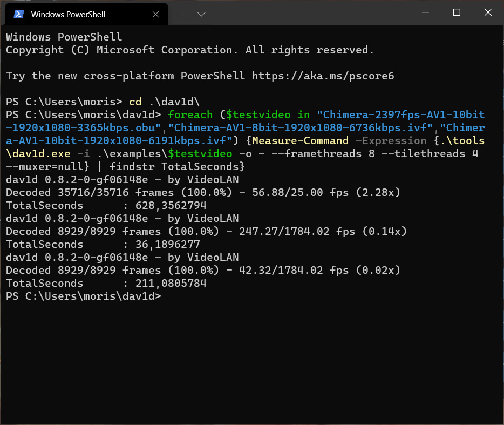Viewport: 504px width, 425px height.
Task: Place cursor at the last PS prompt
Action: (x=168, y=296)
